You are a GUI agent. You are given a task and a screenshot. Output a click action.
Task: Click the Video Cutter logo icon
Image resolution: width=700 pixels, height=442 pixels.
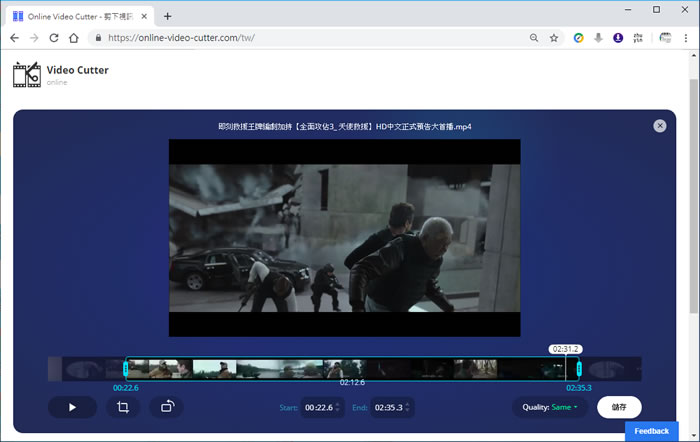pos(26,75)
